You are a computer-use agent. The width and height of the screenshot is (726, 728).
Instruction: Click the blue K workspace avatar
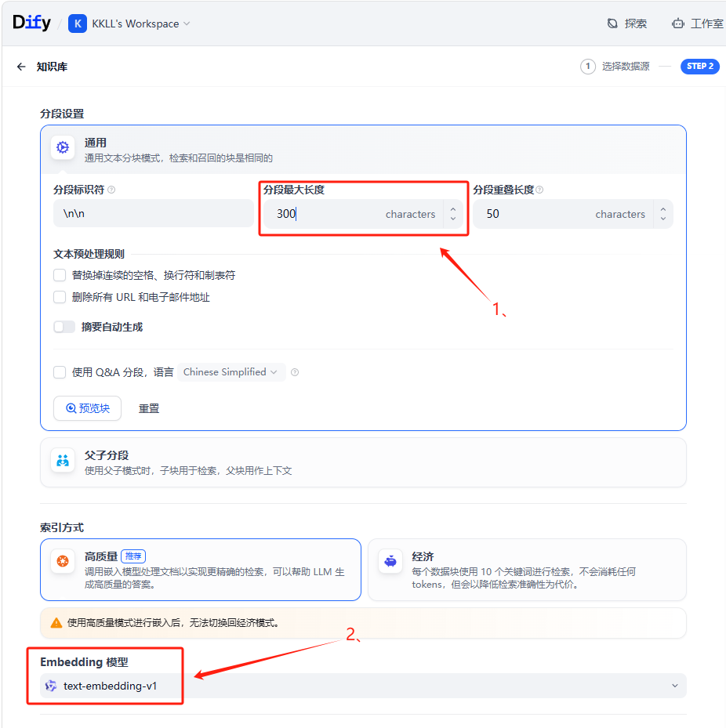78,24
